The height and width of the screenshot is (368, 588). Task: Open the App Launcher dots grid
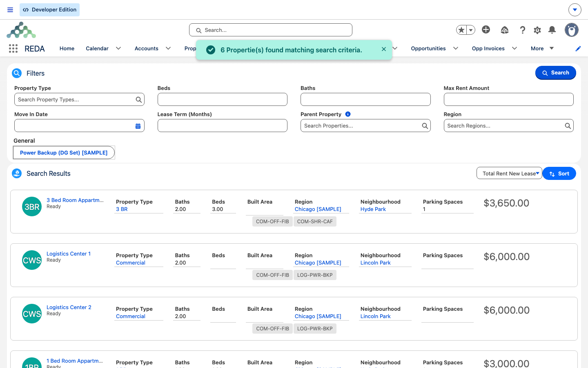pos(13,49)
